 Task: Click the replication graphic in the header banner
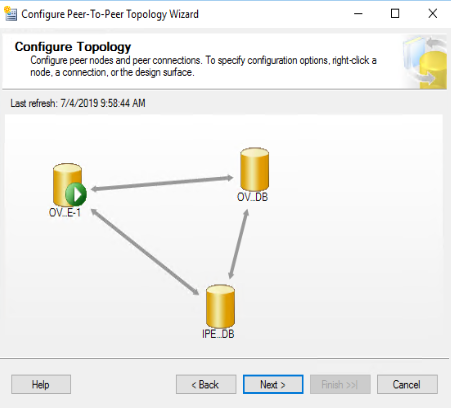pyautogui.click(x=425, y=62)
